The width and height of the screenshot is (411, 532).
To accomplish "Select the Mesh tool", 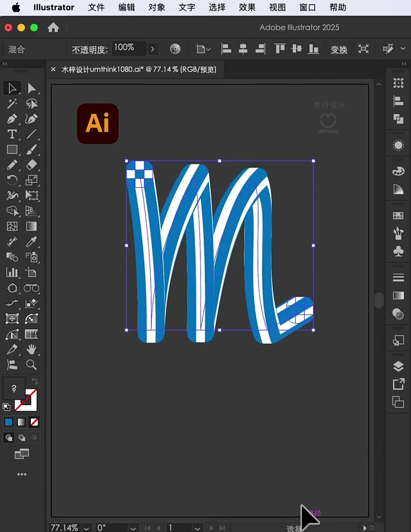I will 12,226.
